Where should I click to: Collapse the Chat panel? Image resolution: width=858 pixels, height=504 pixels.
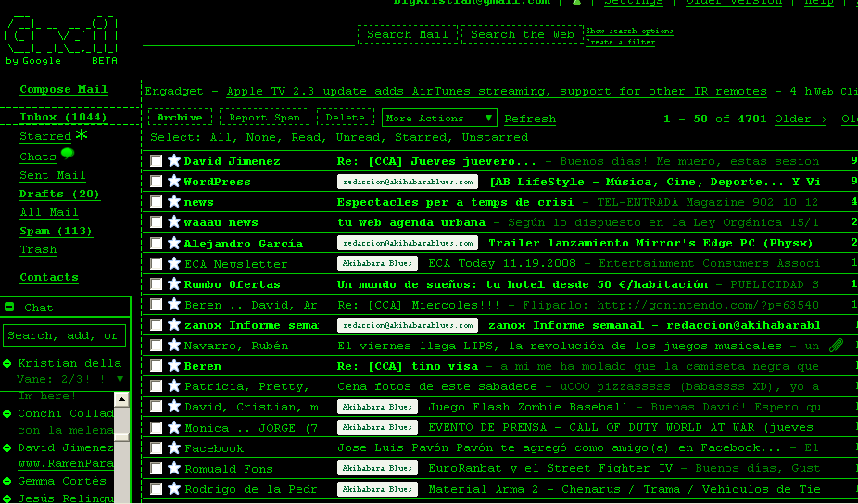click(9, 308)
